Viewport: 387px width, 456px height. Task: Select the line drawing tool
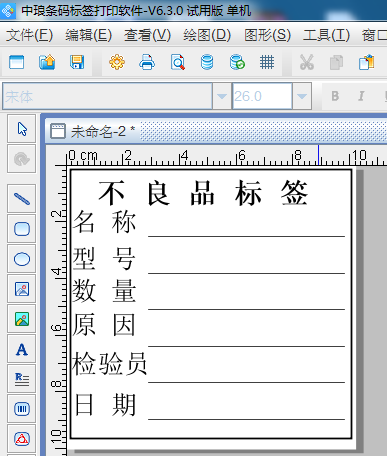pos(22,199)
